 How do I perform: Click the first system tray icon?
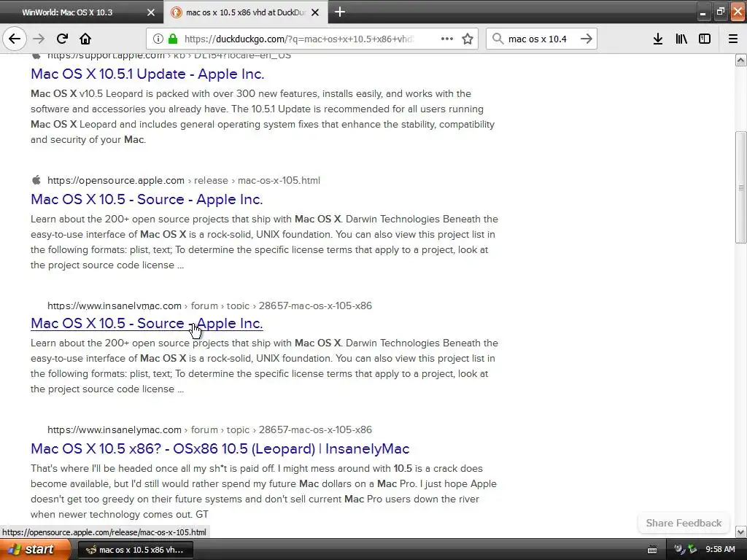[679, 549]
